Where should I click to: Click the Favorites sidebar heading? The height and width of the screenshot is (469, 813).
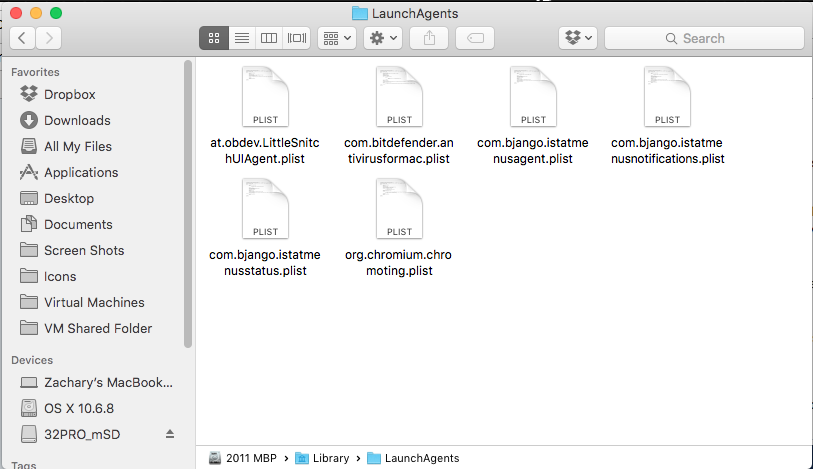(35, 72)
